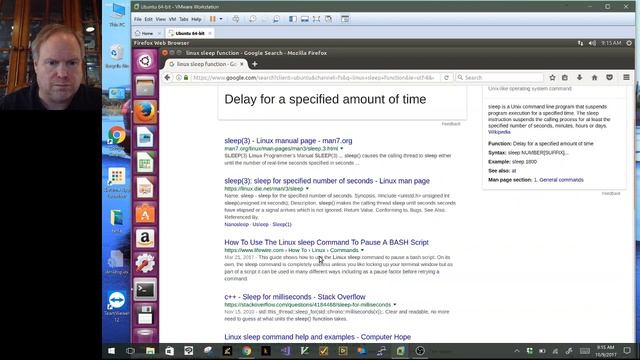Open VMware console view settings

(x=345, y=19)
